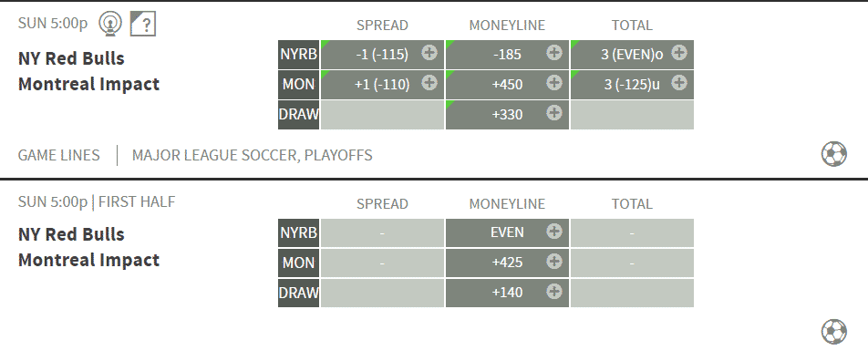The height and width of the screenshot is (361, 868).
Task: Select the first half +425 moneyline cell
Action: coord(507,263)
